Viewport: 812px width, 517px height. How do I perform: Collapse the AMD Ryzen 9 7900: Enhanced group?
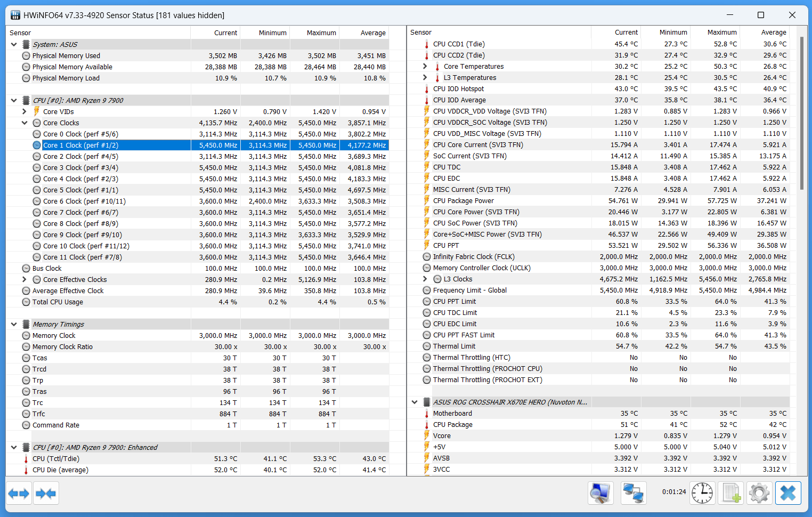(14, 447)
